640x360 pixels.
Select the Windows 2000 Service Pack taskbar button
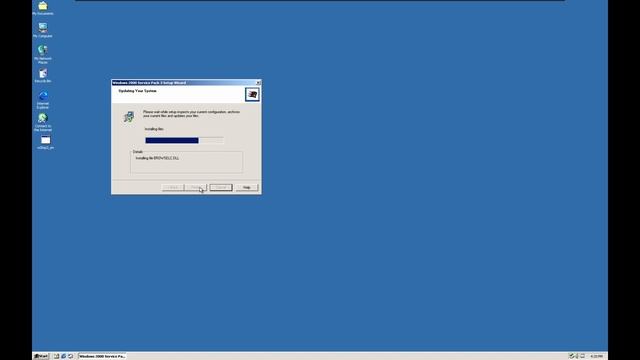point(102,356)
